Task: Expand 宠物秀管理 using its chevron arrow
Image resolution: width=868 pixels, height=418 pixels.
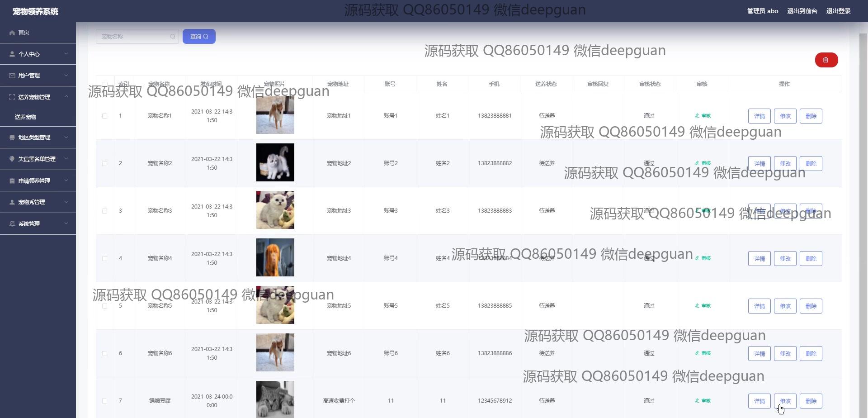Action: coord(66,202)
